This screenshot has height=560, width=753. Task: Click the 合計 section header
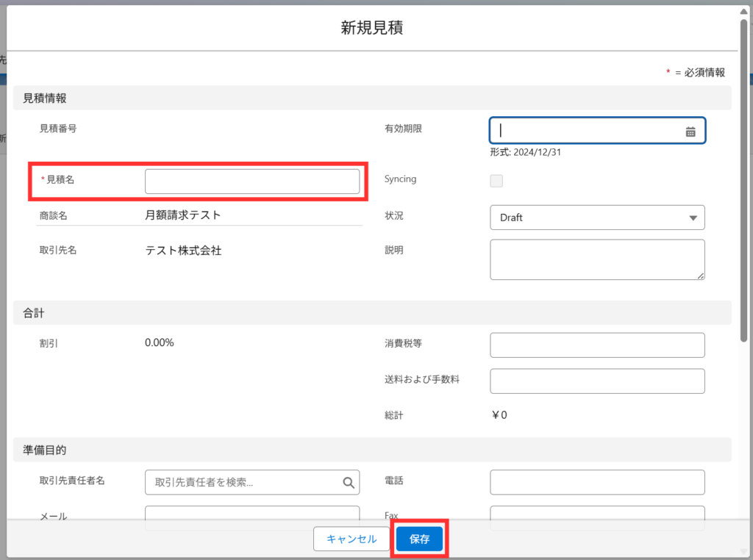pyautogui.click(x=372, y=313)
